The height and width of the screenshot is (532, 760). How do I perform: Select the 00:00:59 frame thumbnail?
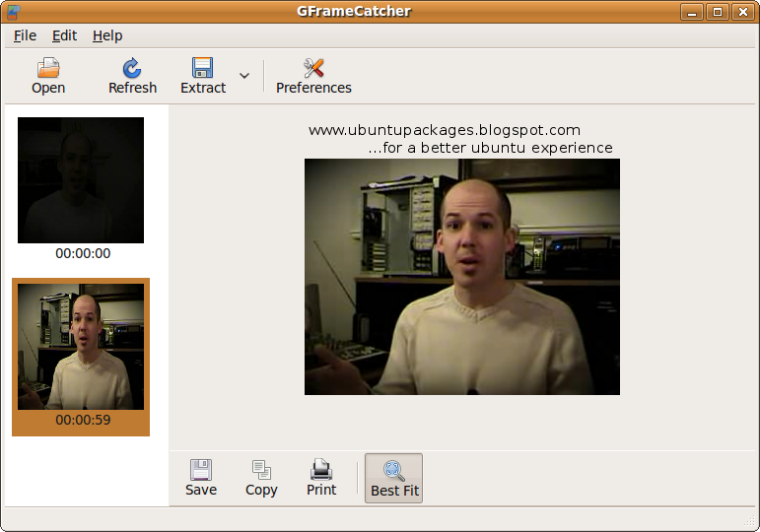tap(81, 347)
